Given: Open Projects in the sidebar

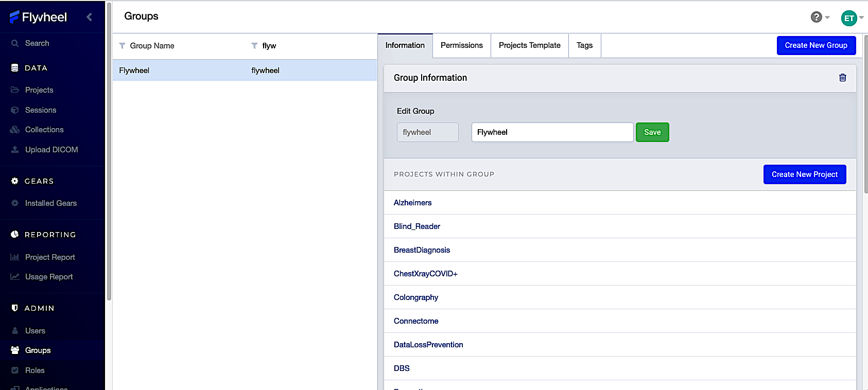Looking at the screenshot, I should pos(39,90).
